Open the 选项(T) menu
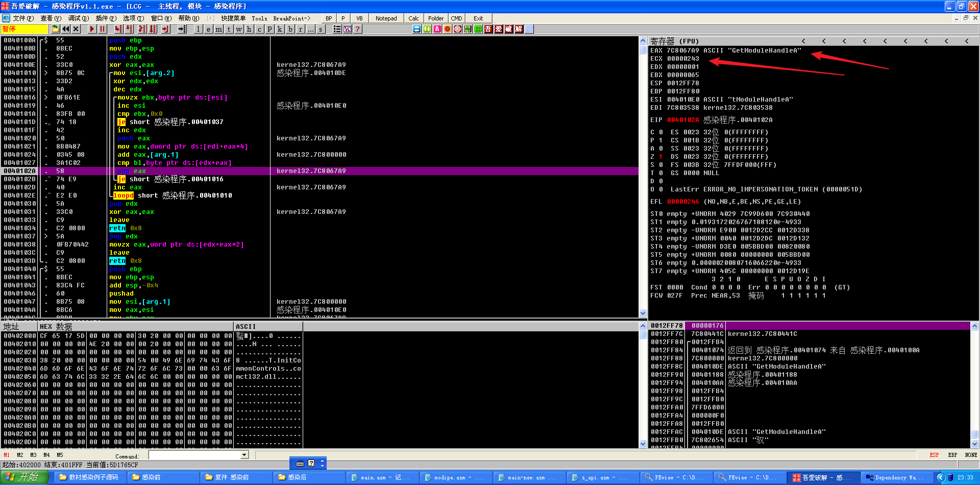The image size is (980, 485). click(133, 18)
